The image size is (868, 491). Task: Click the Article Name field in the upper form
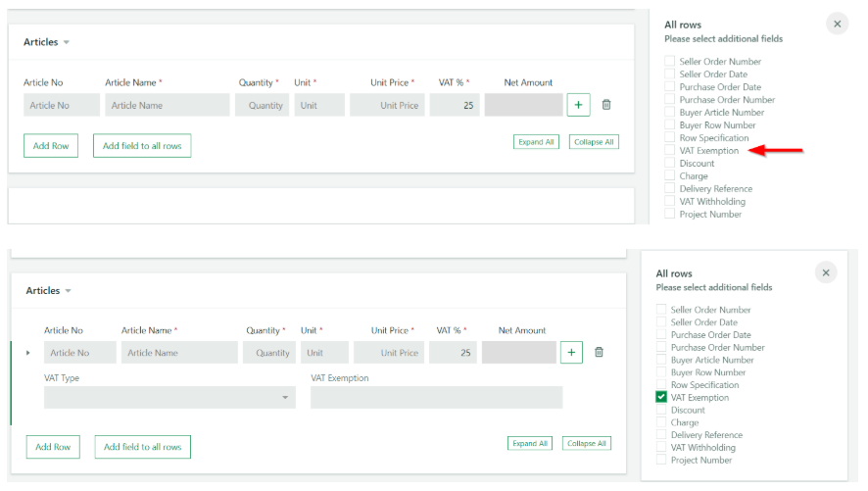tap(167, 106)
